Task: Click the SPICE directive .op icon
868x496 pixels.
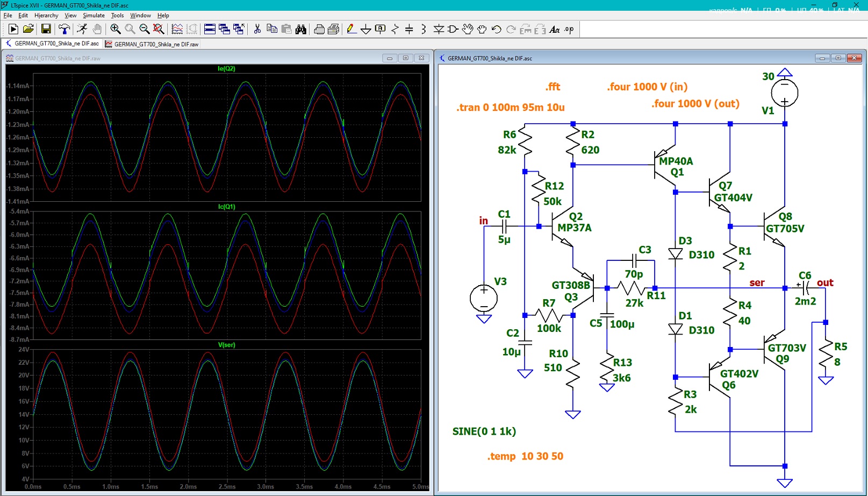Action: (x=569, y=29)
